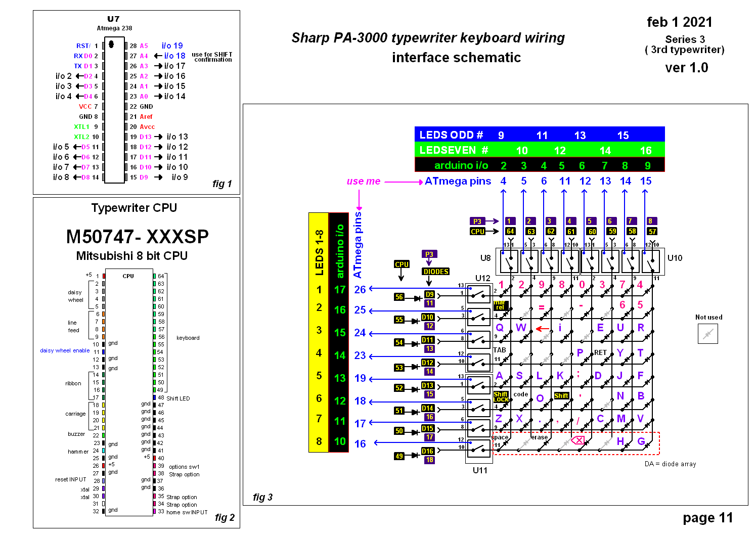
Task: Click the U10 switch under CPU pin 57
Action: [651, 261]
